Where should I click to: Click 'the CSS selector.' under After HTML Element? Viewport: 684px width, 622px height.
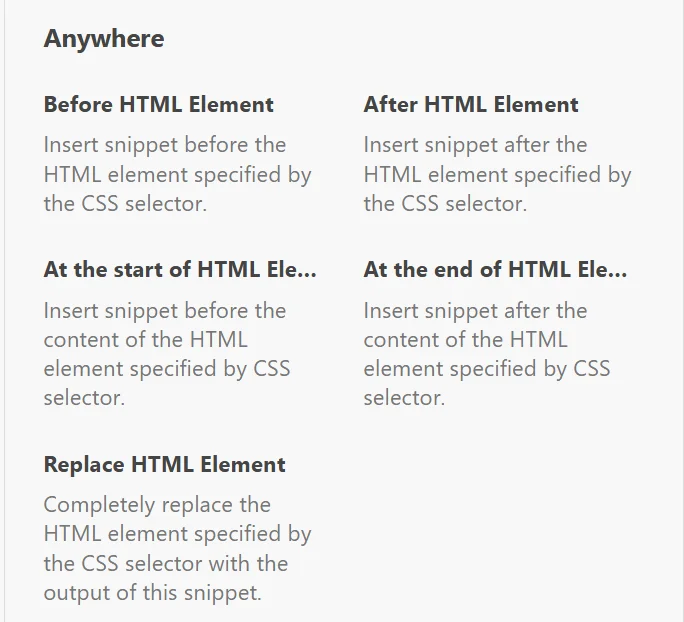(x=445, y=204)
